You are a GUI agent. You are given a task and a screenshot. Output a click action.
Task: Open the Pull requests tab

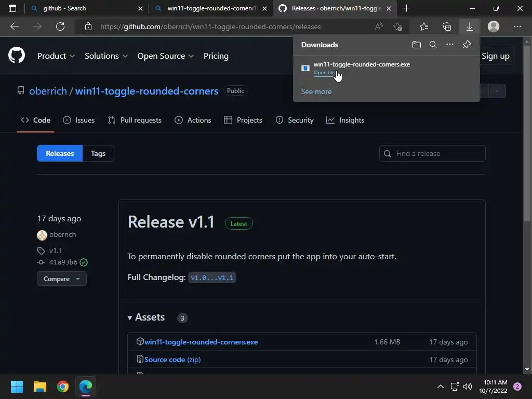point(135,120)
